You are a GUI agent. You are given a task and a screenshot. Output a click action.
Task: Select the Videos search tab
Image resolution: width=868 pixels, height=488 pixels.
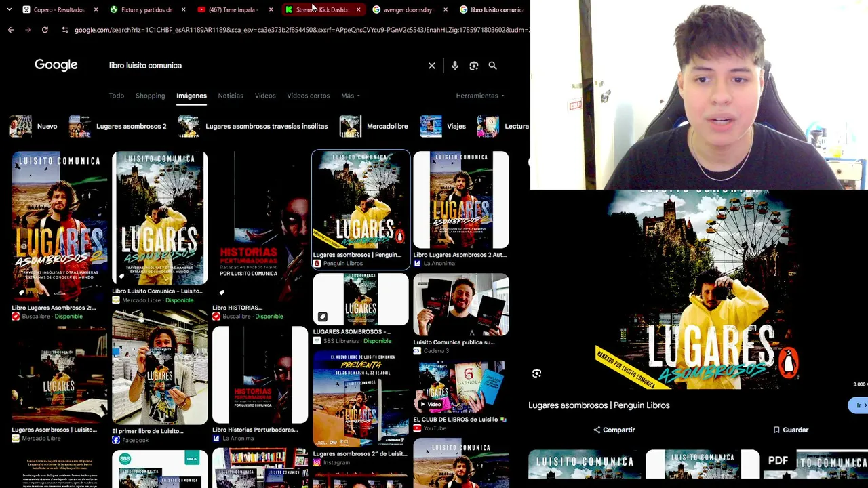tap(265, 96)
